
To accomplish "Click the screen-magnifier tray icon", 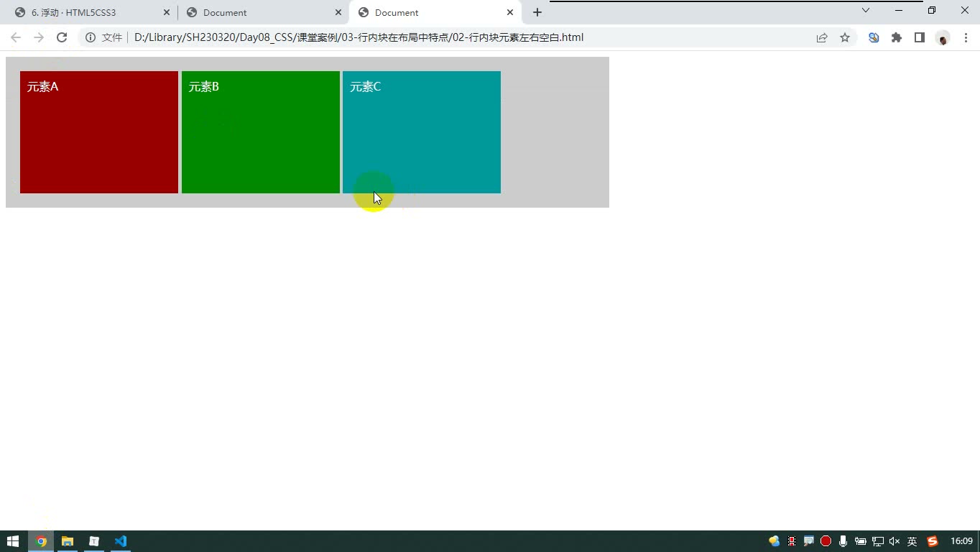I will [808, 541].
